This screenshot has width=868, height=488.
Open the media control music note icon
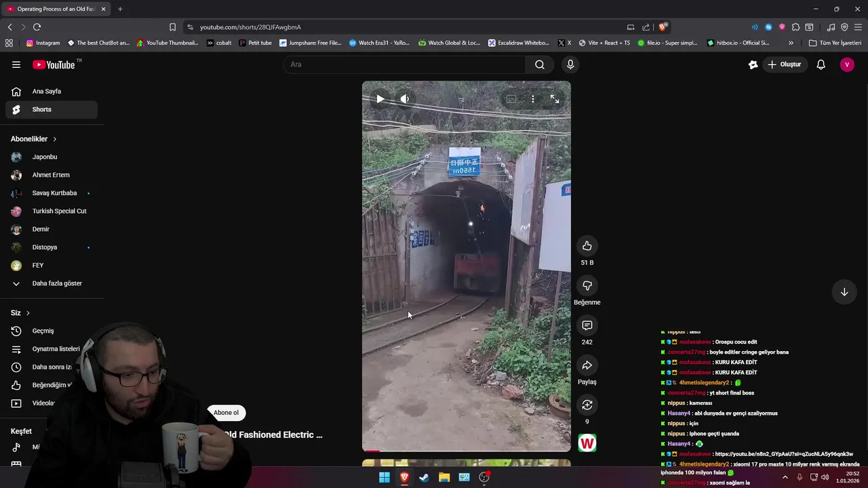click(x=831, y=27)
